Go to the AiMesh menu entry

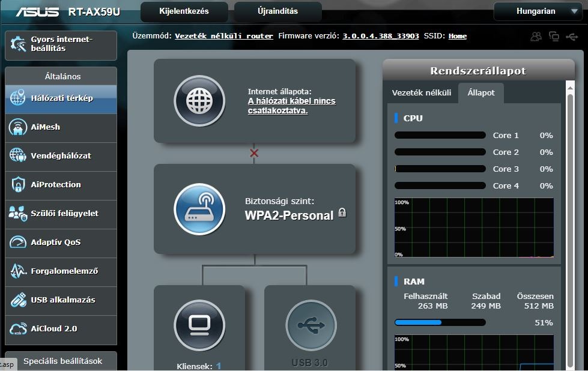click(61, 128)
